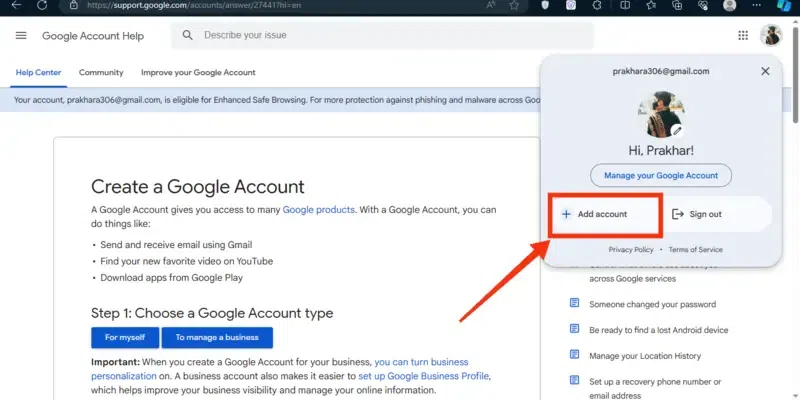The width and height of the screenshot is (800, 400).
Task: Click the document icon beside Be ready to find lost Android
Action: pyautogui.click(x=574, y=329)
